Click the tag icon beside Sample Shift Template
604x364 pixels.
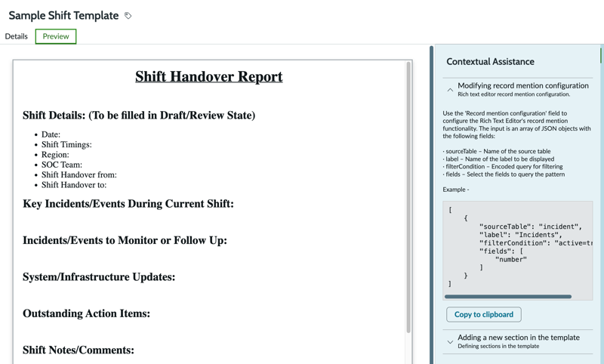tap(128, 16)
